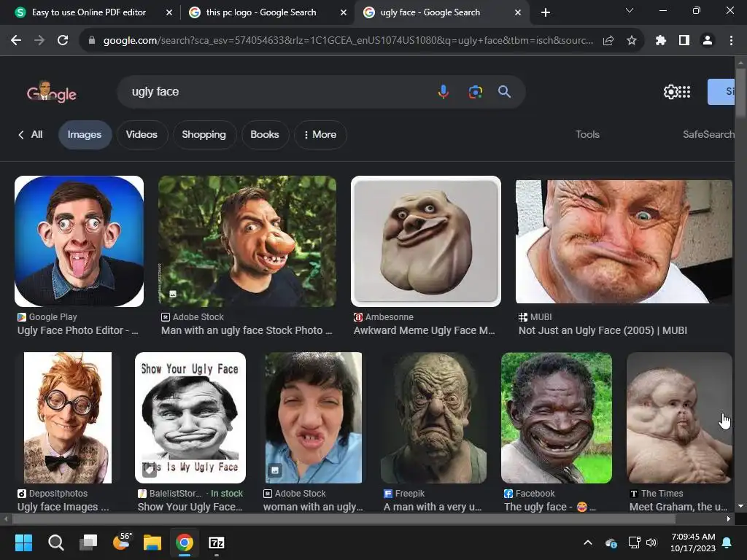This screenshot has height=560, width=747.
Task: Open Task View on the taskbar
Action: [88, 542]
